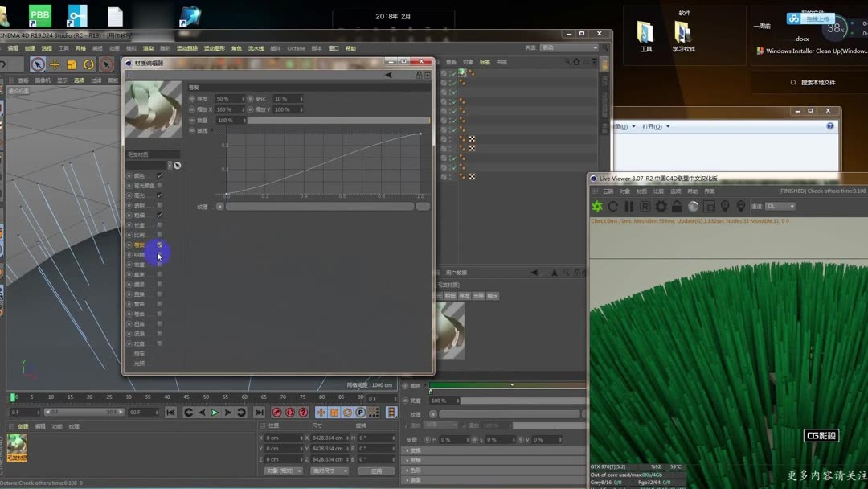
Task: Click the autokey record icon in the timeline toolbar
Action: [x=277, y=412]
